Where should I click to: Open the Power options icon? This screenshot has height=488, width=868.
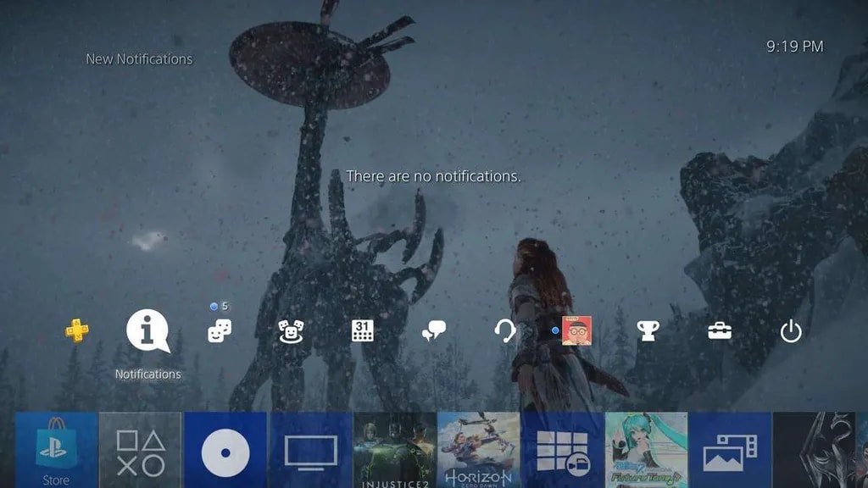791,332
